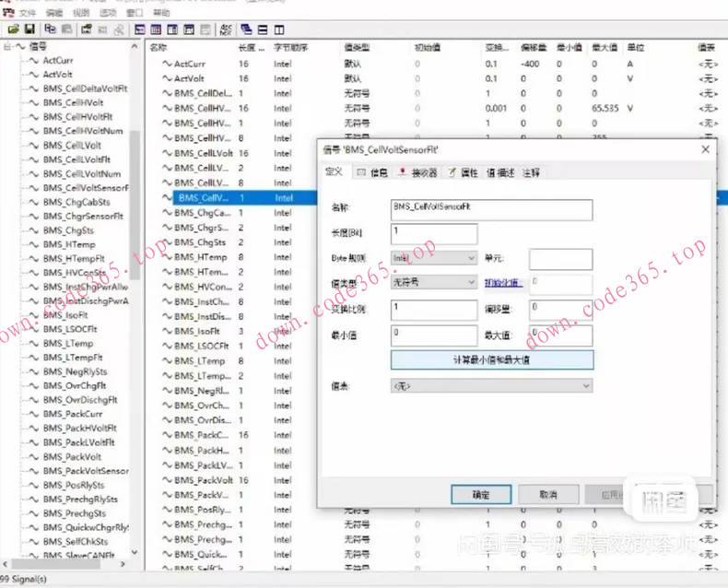728x588 pixels.
Task: Click the Open file folder toolbar icon
Action: (15, 29)
